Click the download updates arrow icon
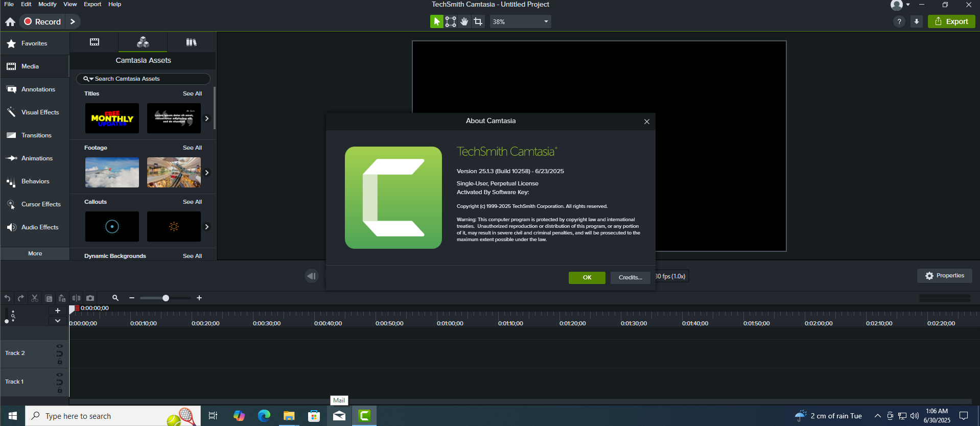 (917, 21)
